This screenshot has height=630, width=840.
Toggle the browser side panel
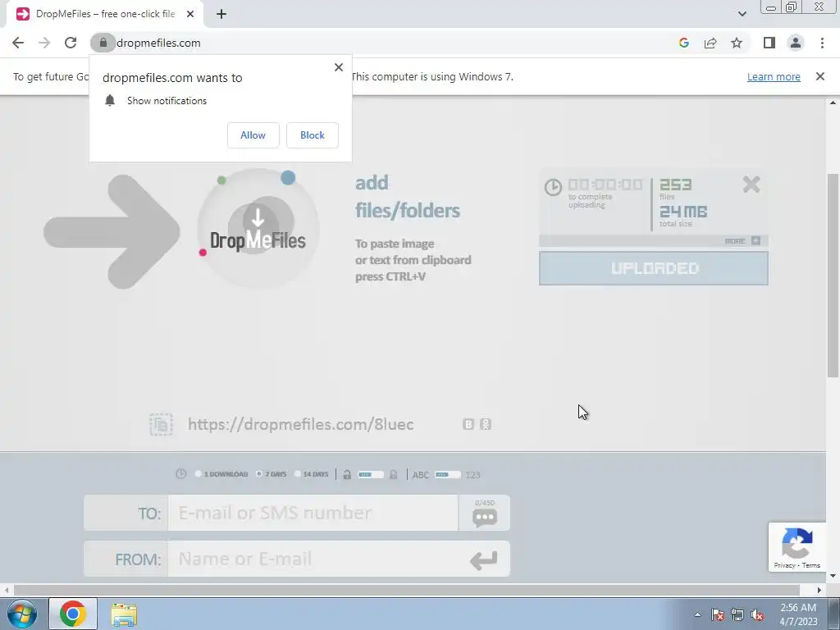pos(769,43)
